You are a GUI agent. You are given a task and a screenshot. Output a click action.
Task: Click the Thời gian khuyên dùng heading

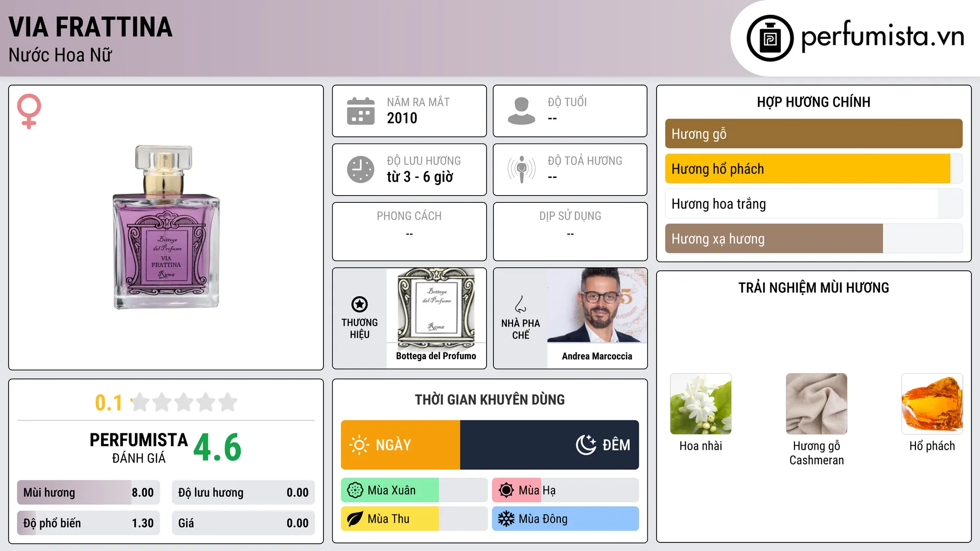tap(490, 400)
